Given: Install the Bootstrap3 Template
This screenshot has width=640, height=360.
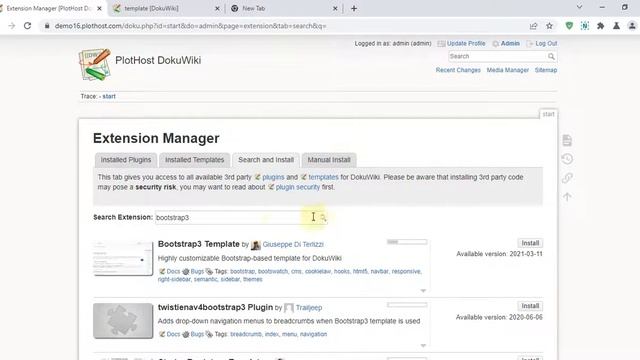Looking at the screenshot, I should pos(530,243).
